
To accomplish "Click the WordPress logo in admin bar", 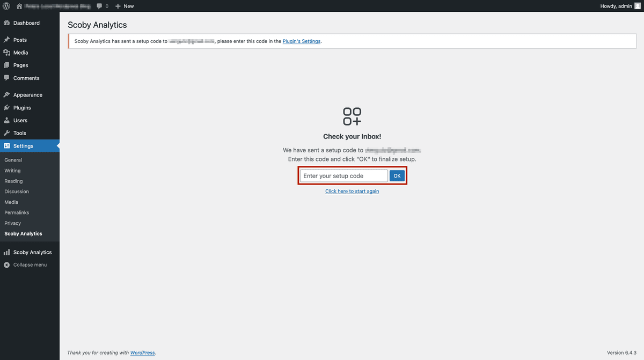I will point(6,6).
